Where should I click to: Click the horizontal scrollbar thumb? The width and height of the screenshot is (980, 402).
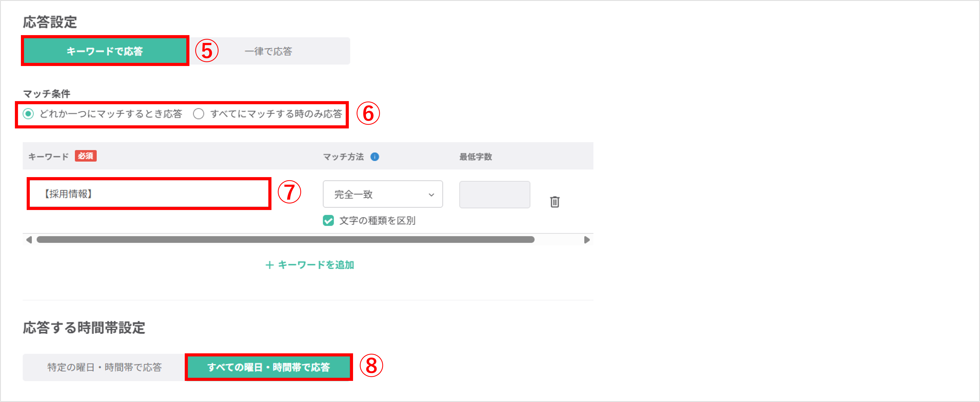pyautogui.click(x=285, y=240)
